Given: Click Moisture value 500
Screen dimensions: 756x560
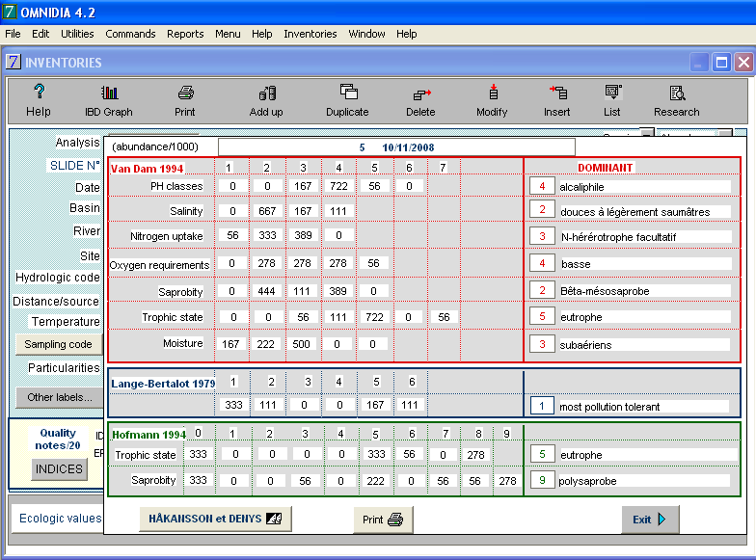Looking at the screenshot, I should pos(301,344).
